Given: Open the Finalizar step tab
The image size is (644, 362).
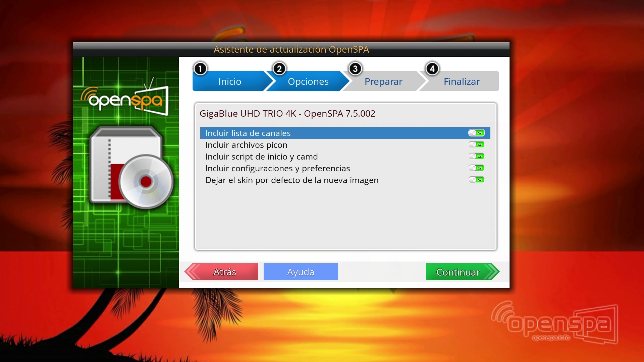Looking at the screenshot, I should pos(462,82).
